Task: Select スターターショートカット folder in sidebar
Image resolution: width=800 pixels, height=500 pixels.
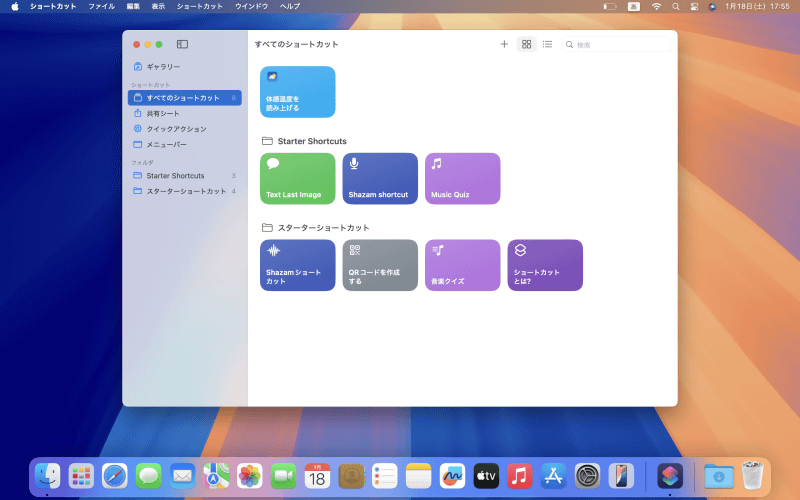Action: [x=184, y=191]
